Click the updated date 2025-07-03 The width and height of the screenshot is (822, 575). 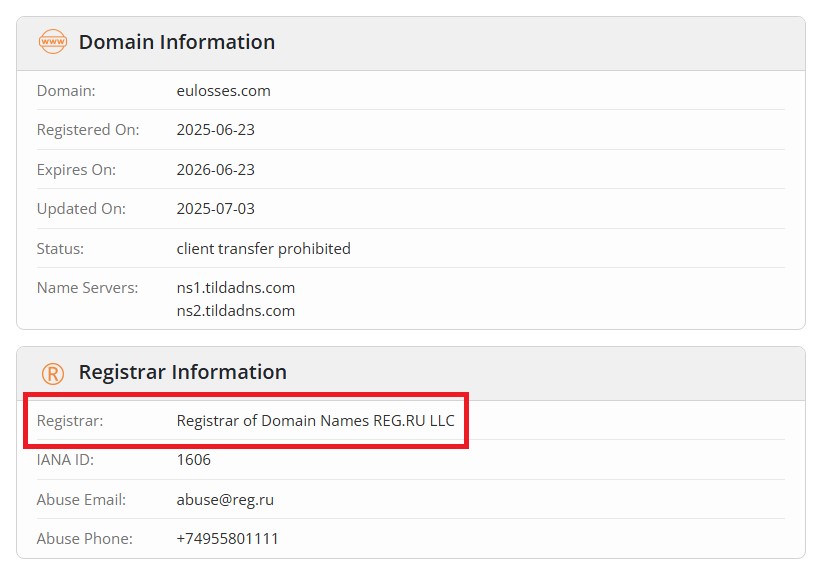tap(215, 209)
